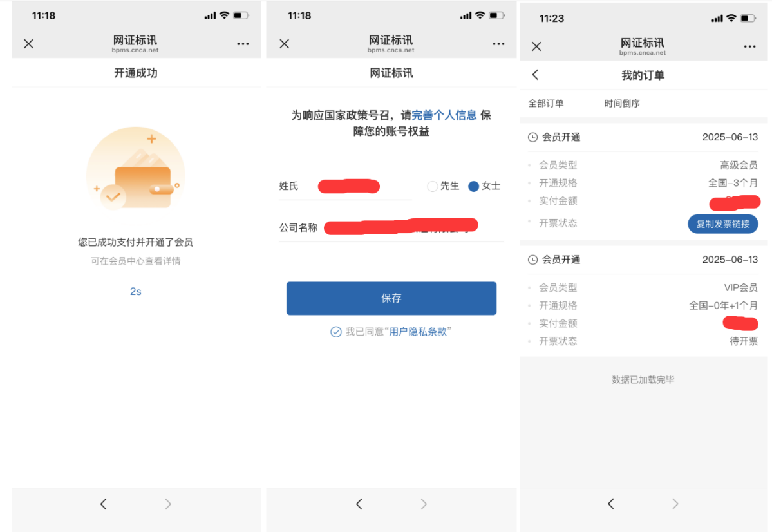Select the 先生 radio option
This screenshot has width=772, height=532.
pyautogui.click(x=433, y=186)
